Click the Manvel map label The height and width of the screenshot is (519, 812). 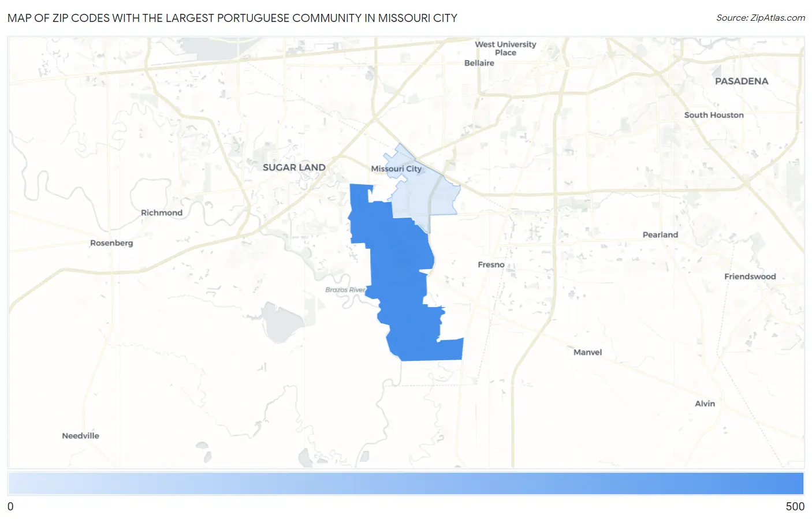(x=587, y=352)
